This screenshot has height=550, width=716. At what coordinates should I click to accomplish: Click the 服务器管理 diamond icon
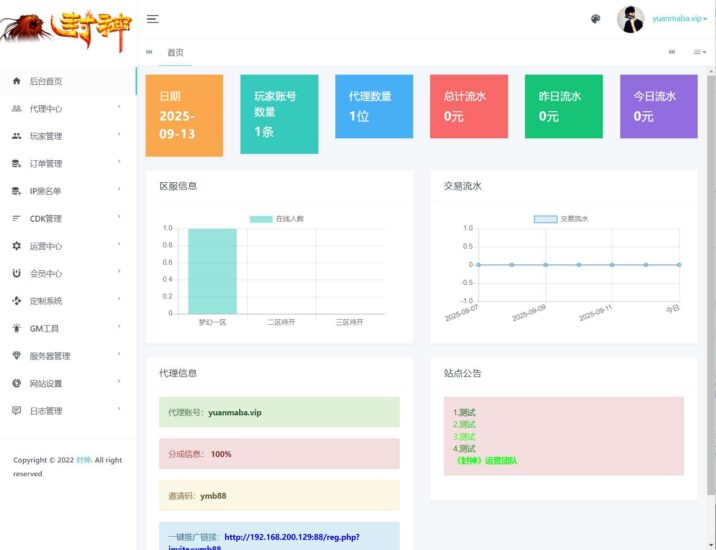[x=16, y=355]
